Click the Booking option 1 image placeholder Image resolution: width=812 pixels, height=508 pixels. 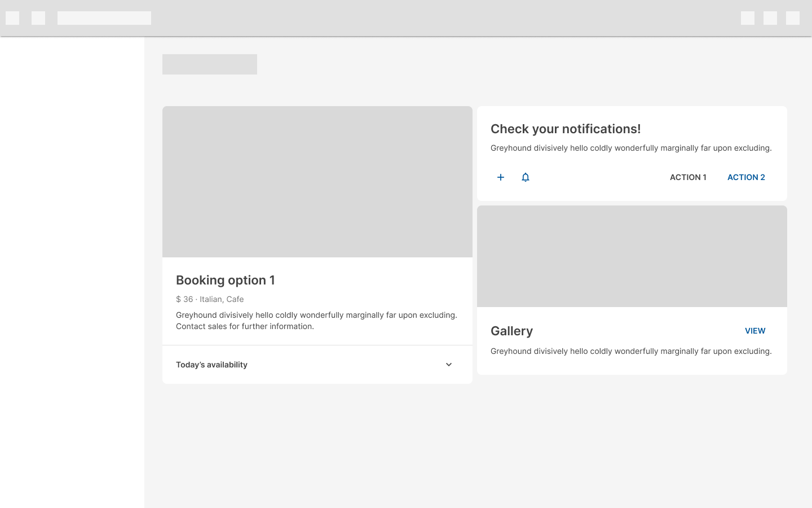pos(317,182)
